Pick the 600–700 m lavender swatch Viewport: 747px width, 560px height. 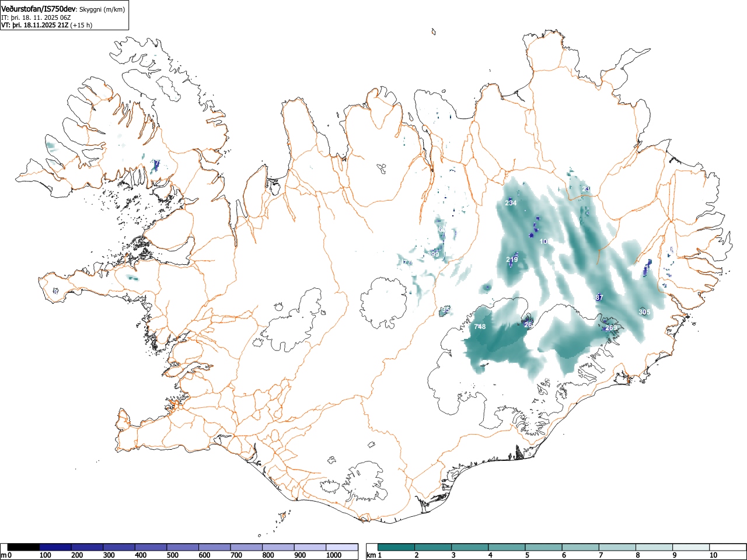click(x=215, y=547)
